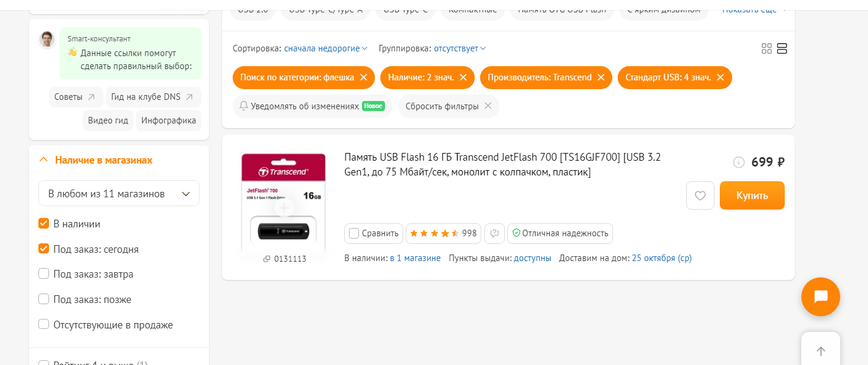Open grouping dropdown 'отсутствует'
The width and height of the screenshot is (868, 365).
pos(460,48)
